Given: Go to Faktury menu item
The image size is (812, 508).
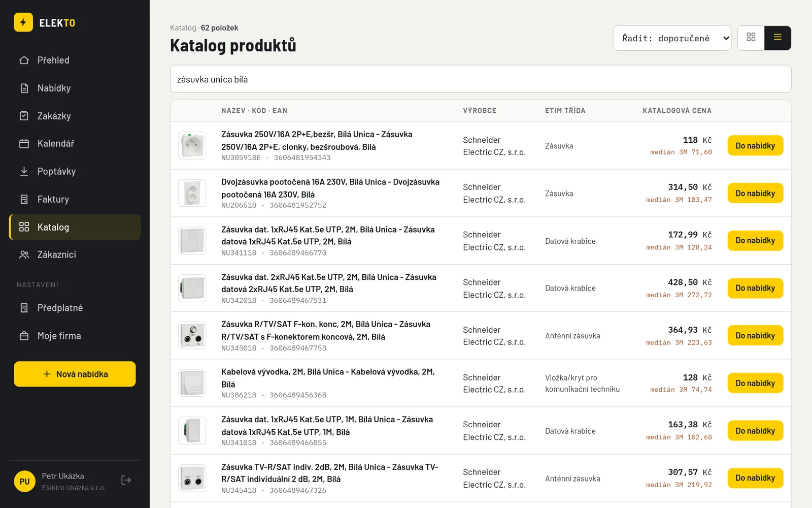Looking at the screenshot, I should 75,199.
